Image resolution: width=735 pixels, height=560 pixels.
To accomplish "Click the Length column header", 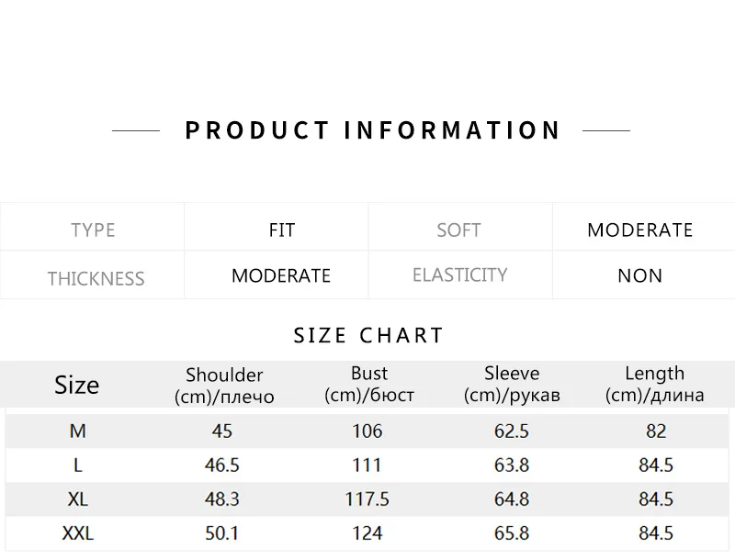I will click(654, 385).
